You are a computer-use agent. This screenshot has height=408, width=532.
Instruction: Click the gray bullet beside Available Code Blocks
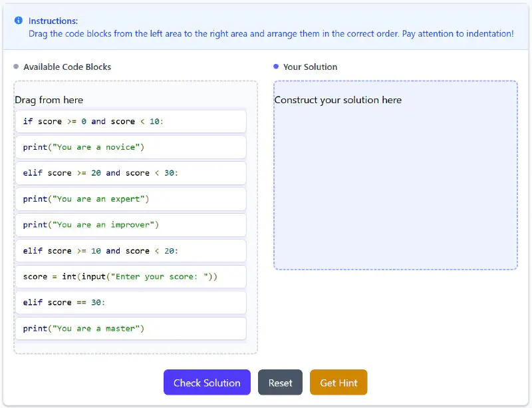point(16,67)
